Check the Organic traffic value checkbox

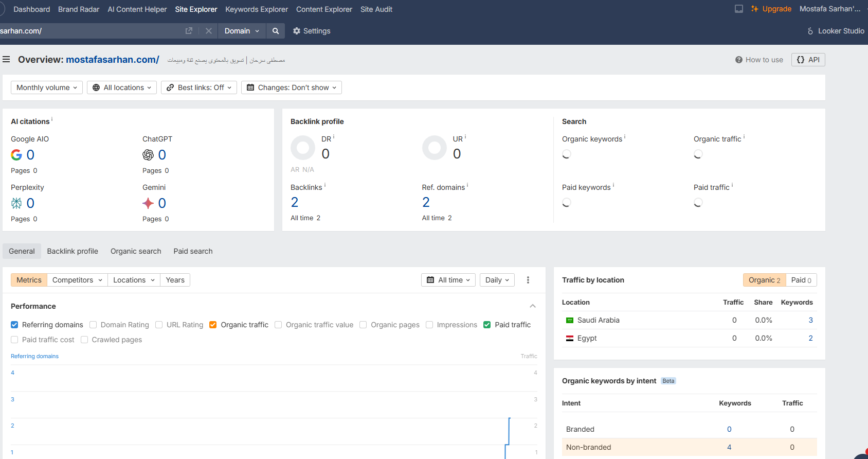pyautogui.click(x=278, y=325)
